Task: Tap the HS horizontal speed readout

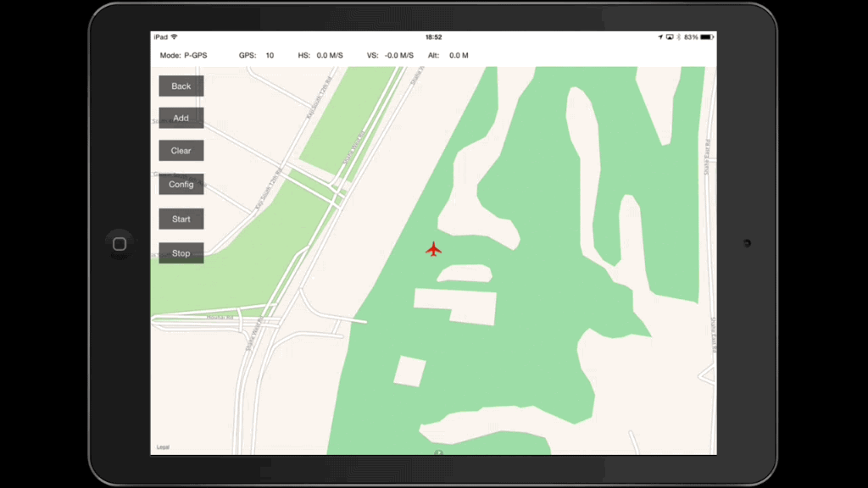Action: [x=320, y=56]
